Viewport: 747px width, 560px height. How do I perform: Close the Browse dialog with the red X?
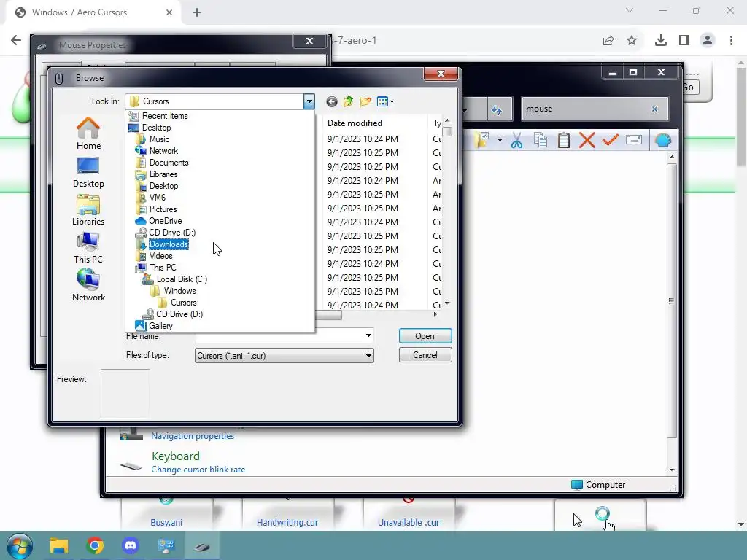click(x=441, y=74)
